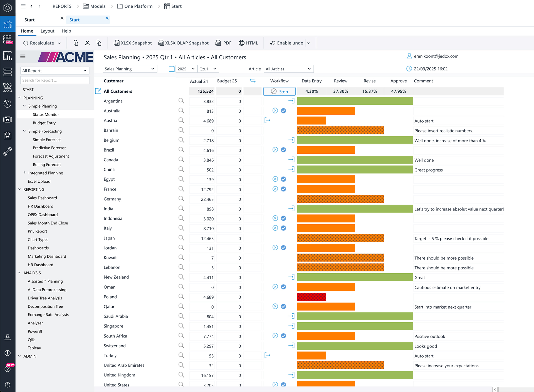Image resolution: width=534 pixels, height=392 pixels.
Task: Open the All Articles dropdown
Action: point(288,69)
